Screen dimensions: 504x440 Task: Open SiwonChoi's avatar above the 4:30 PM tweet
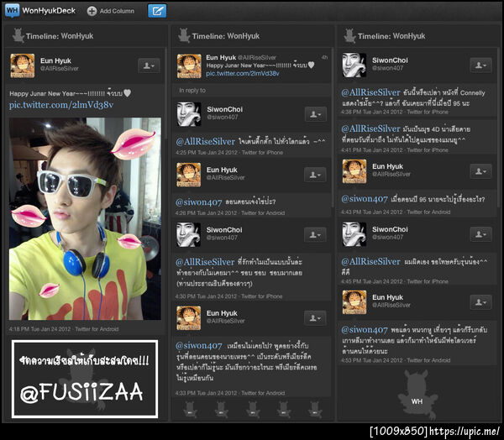pos(189,234)
